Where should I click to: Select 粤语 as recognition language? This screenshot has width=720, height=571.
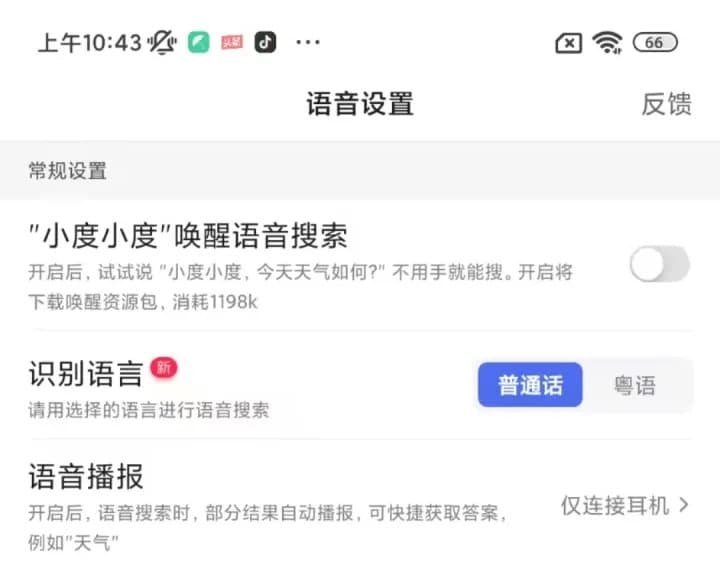click(635, 385)
